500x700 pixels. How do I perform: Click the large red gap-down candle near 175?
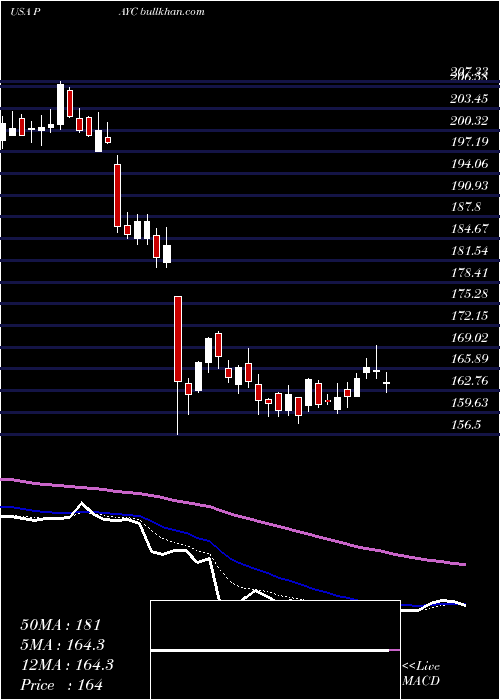pyautogui.click(x=178, y=339)
